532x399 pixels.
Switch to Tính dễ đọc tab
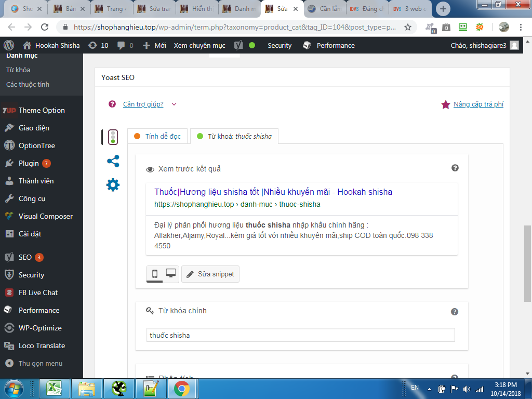point(157,137)
